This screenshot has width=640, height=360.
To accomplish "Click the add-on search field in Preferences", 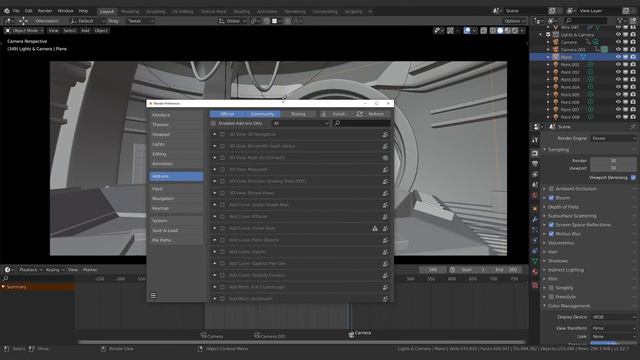I will 362,123.
